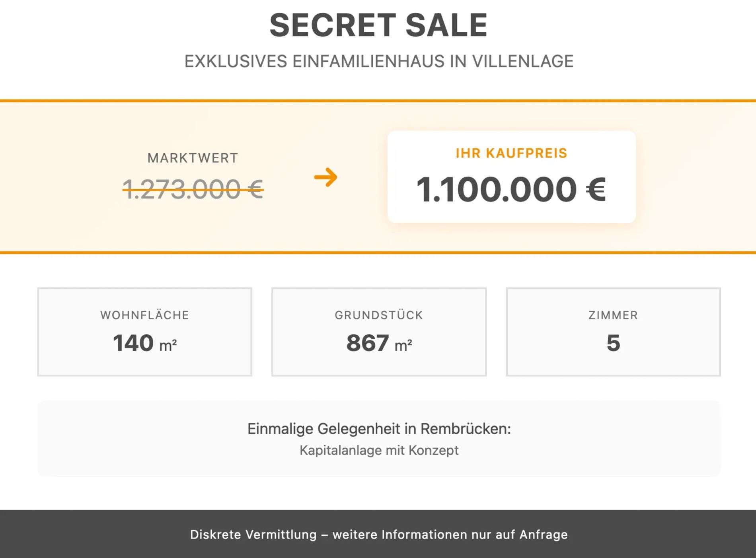
Task: Click the crossed-out price 1.273.000 €
Action: [x=193, y=189]
